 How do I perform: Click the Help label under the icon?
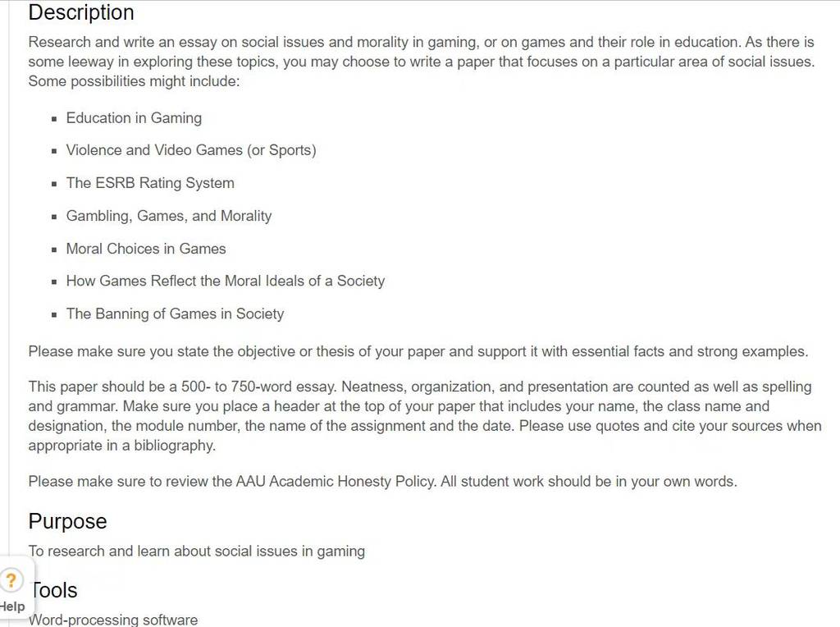(11, 606)
